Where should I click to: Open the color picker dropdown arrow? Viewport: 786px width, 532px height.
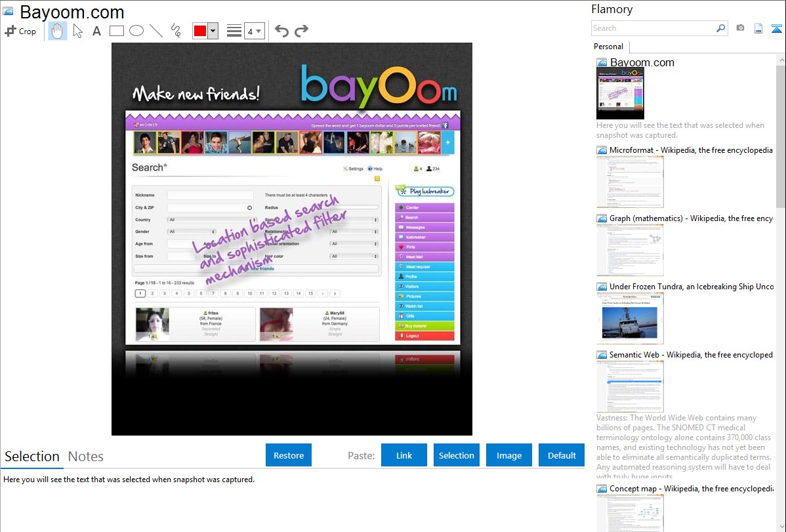pyautogui.click(x=213, y=31)
